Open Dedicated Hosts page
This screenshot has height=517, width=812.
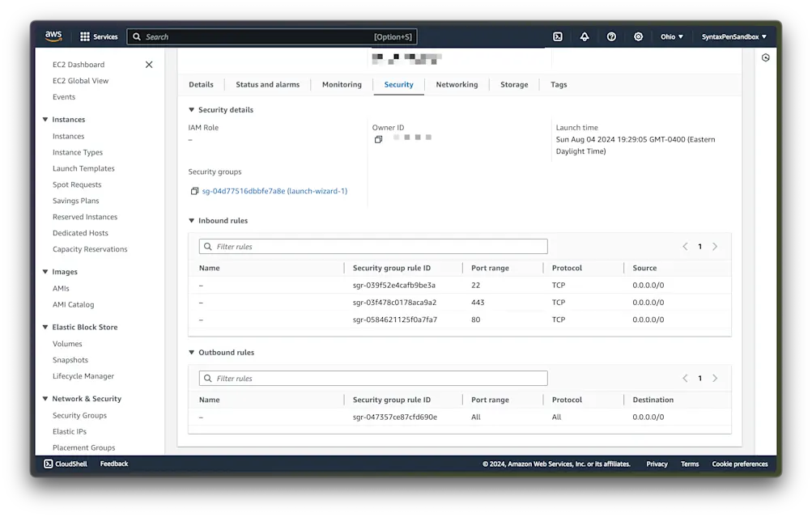pos(80,233)
